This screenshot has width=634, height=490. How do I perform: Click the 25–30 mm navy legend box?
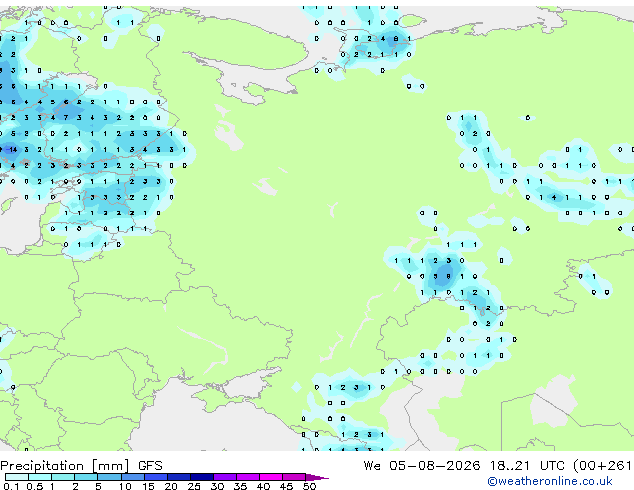click(x=201, y=477)
